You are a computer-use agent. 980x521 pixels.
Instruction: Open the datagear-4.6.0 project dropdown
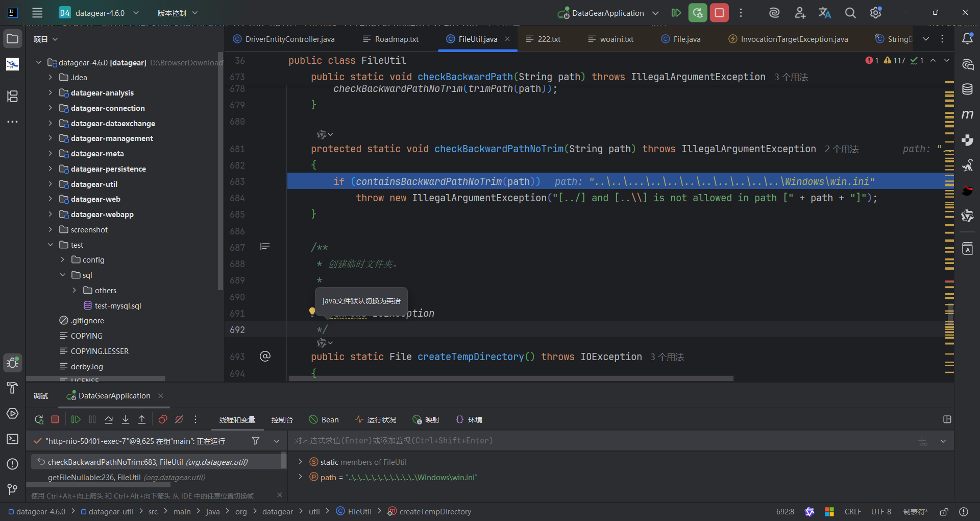(x=99, y=13)
